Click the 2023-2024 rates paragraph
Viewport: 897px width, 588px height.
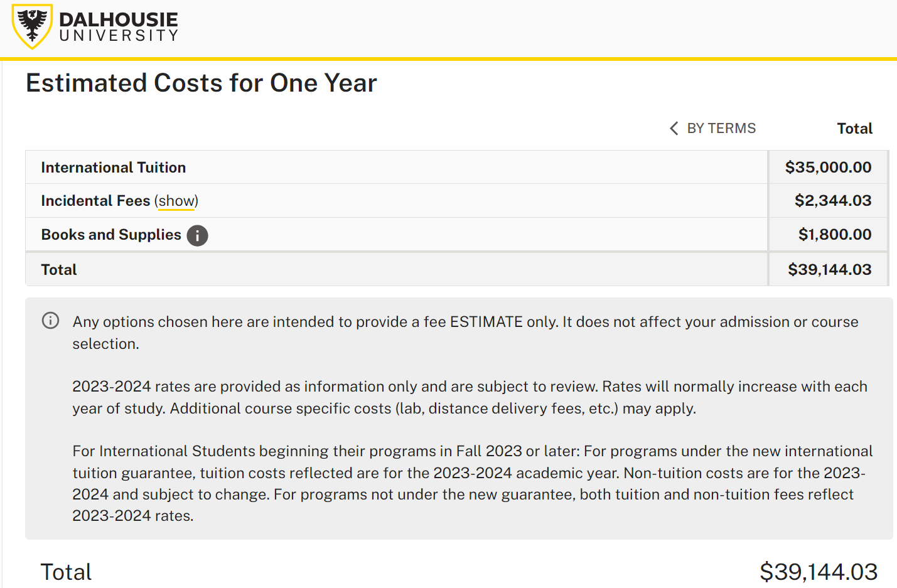click(x=470, y=397)
